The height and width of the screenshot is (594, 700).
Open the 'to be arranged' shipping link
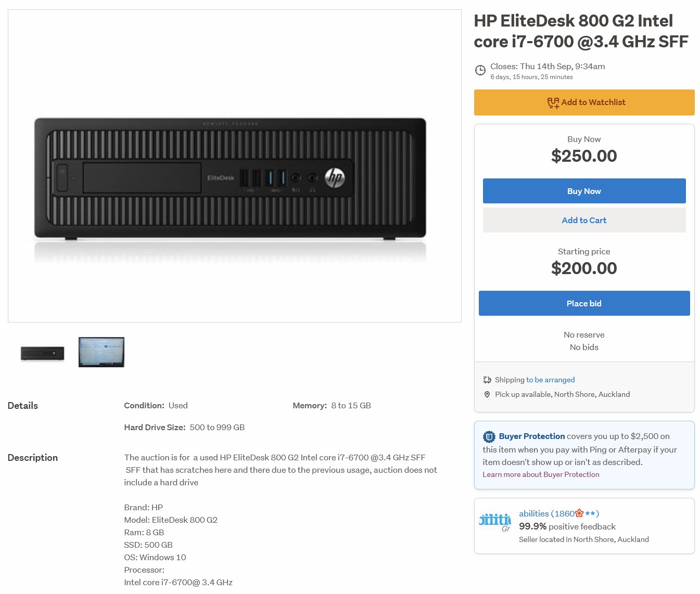point(550,380)
